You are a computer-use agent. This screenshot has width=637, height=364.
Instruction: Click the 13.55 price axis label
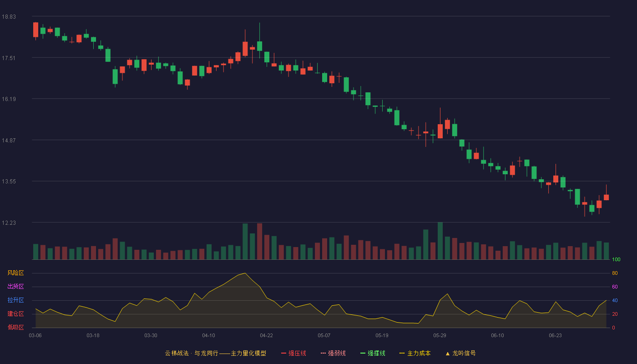pyautogui.click(x=9, y=181)
